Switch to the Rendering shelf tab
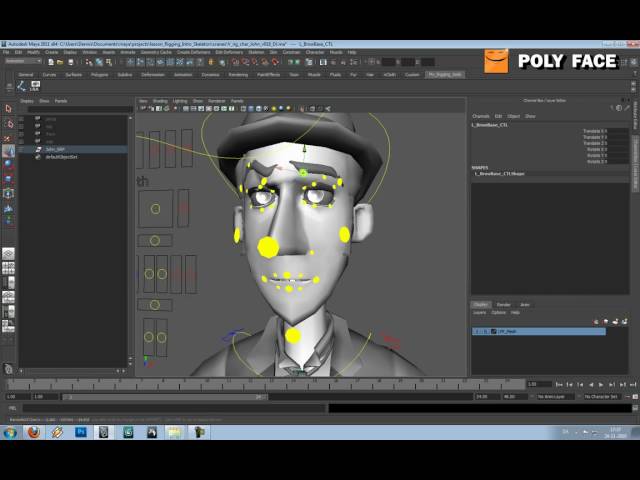 click(x=238, y=75)
